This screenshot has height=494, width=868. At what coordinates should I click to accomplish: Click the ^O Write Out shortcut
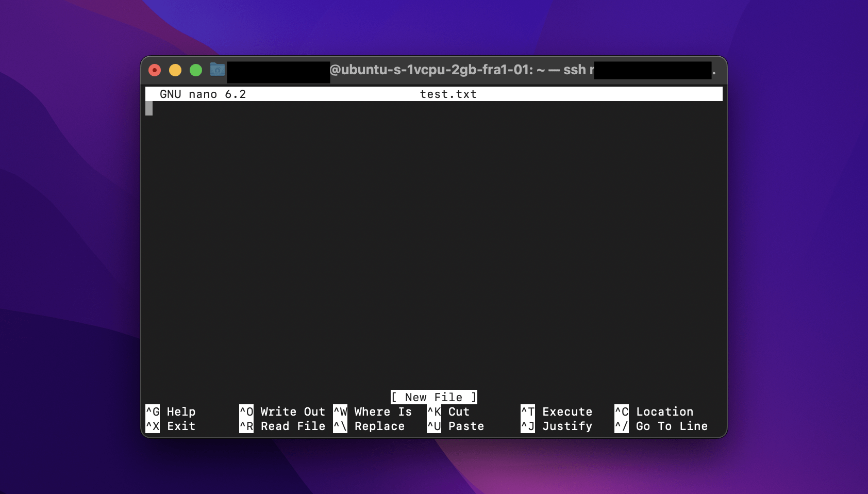coord(283,411)
